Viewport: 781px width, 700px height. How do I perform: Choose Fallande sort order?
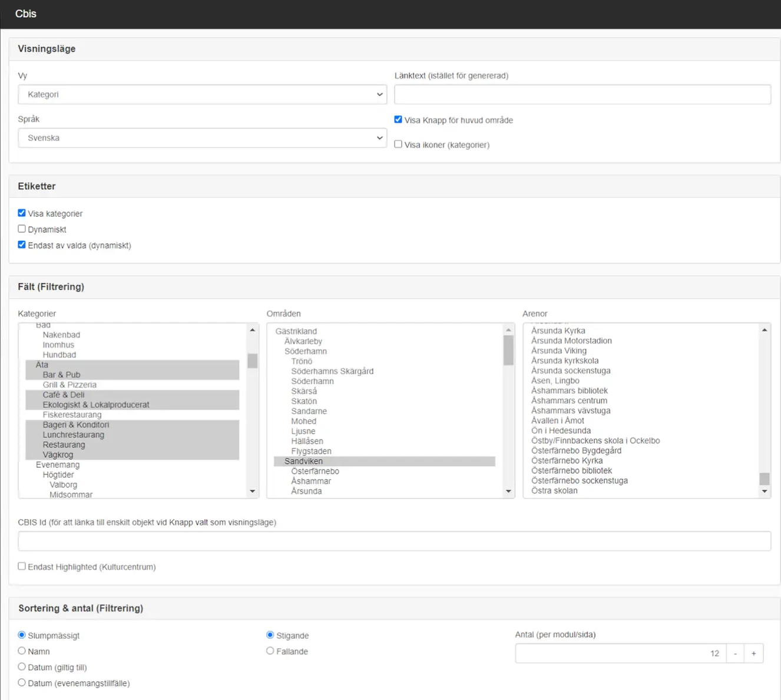[x=270, y=651]
